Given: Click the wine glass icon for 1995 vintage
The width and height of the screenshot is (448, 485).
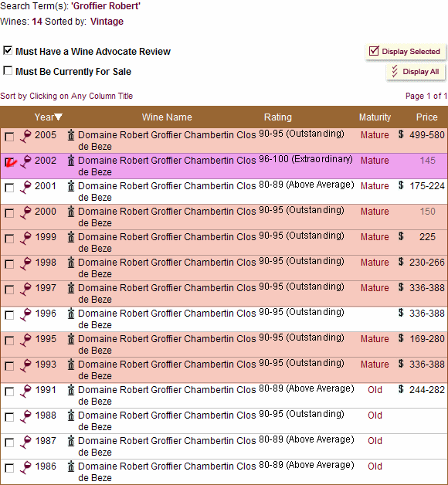Looking at the screenshot, I should pyautogui.click(x=25, y=340).
